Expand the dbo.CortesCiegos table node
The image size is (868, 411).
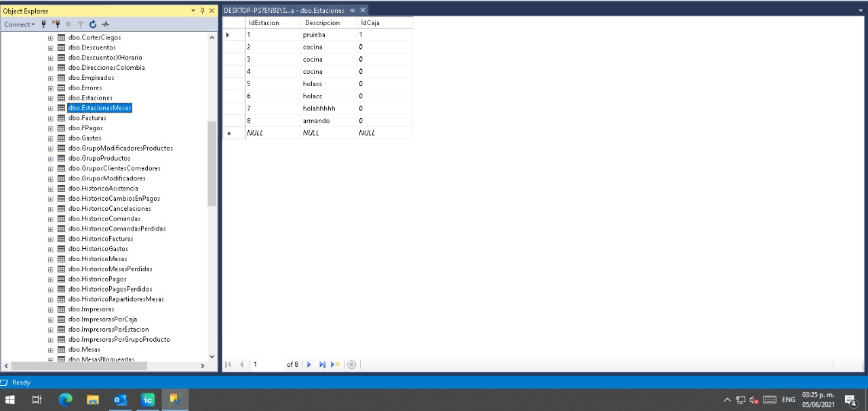pos(51,38)
